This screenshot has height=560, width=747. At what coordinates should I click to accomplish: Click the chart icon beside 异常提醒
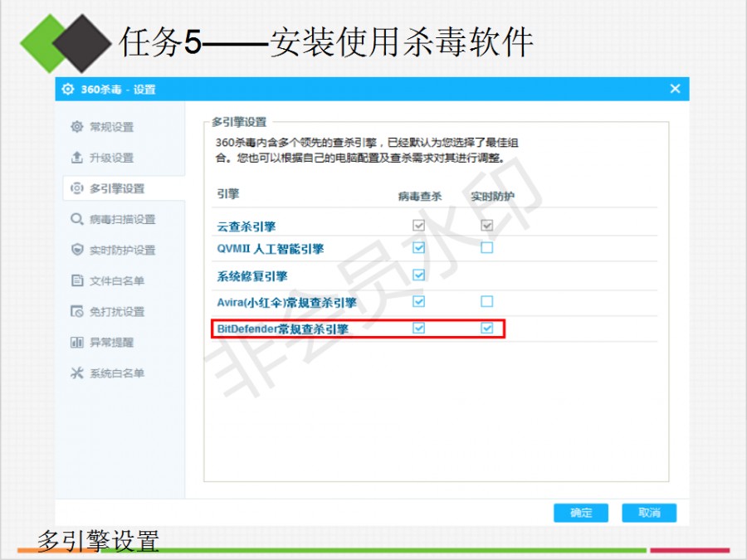(77, 343)
